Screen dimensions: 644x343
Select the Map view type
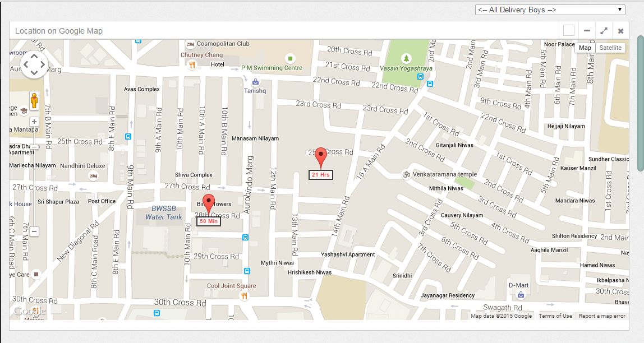pos(585,48)
